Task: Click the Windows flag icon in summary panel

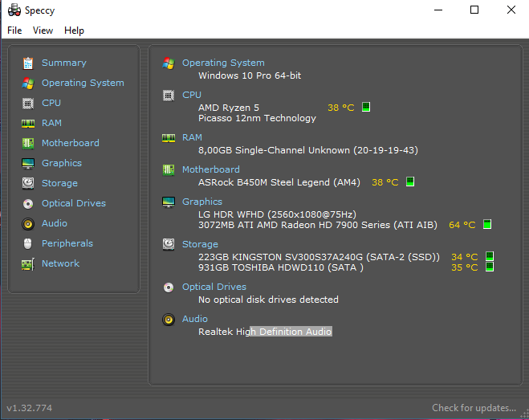Action: click(x=169, y=63)
